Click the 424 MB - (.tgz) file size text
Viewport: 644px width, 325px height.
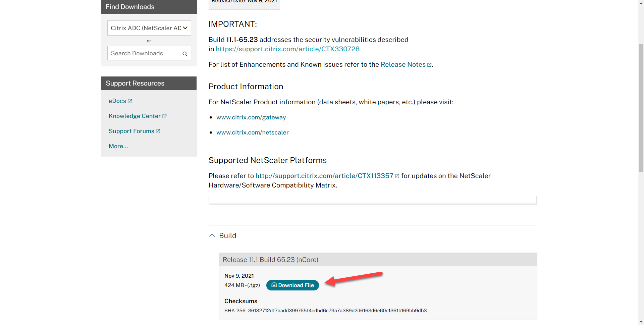[x=242, y=285]
